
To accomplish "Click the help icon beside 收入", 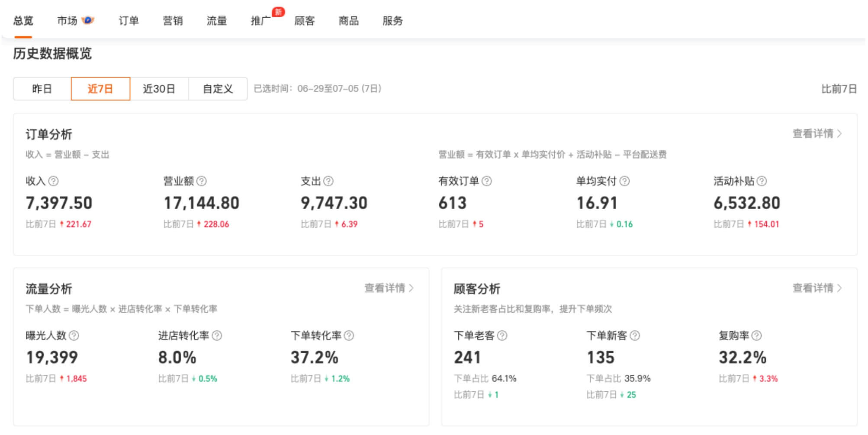I will click(x=53, y=181).
